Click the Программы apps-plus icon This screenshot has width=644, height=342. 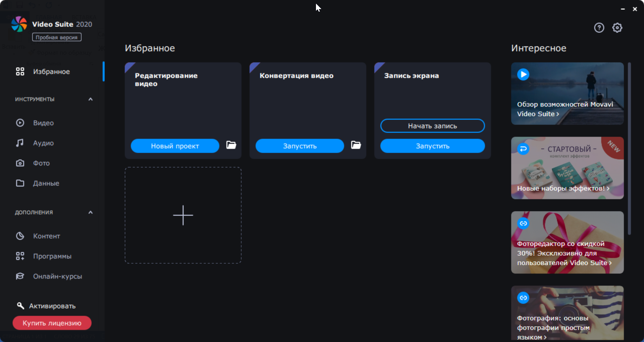click(20, 256)
